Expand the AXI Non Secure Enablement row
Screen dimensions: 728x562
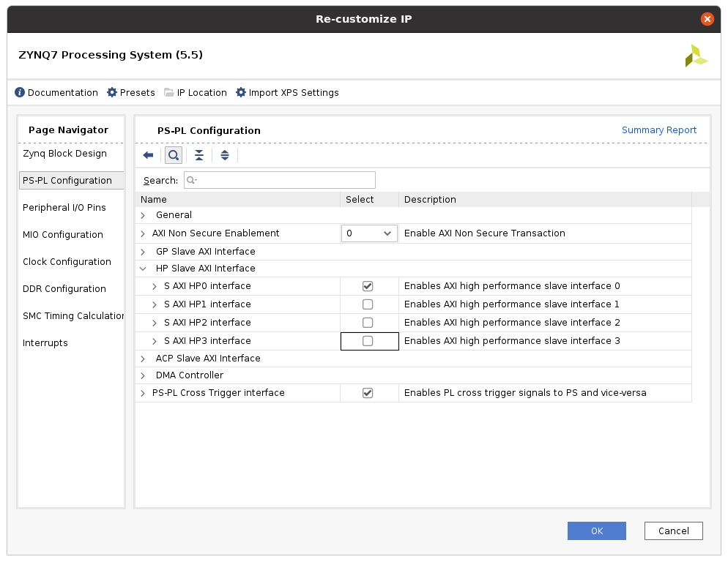143,234
